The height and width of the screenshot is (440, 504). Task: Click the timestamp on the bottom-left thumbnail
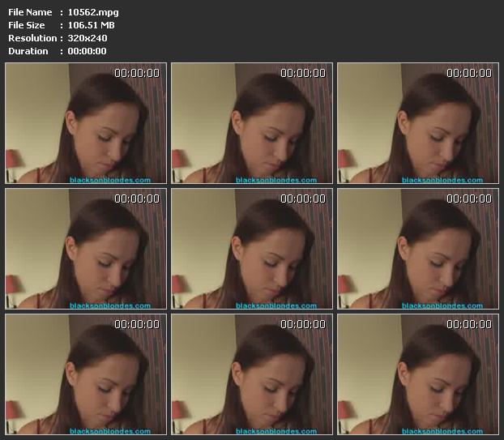137,324
